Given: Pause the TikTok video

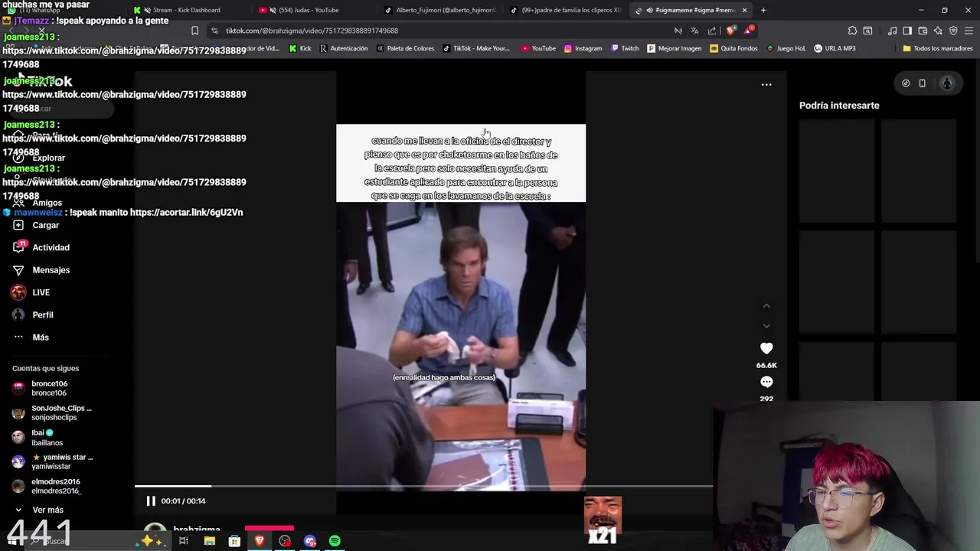Looking at the screenshot, I should click(151, 501).
